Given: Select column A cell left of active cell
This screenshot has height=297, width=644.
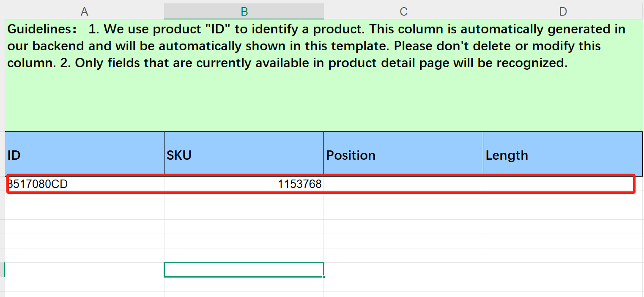Looking at the screenshot, I should (85, 270).
